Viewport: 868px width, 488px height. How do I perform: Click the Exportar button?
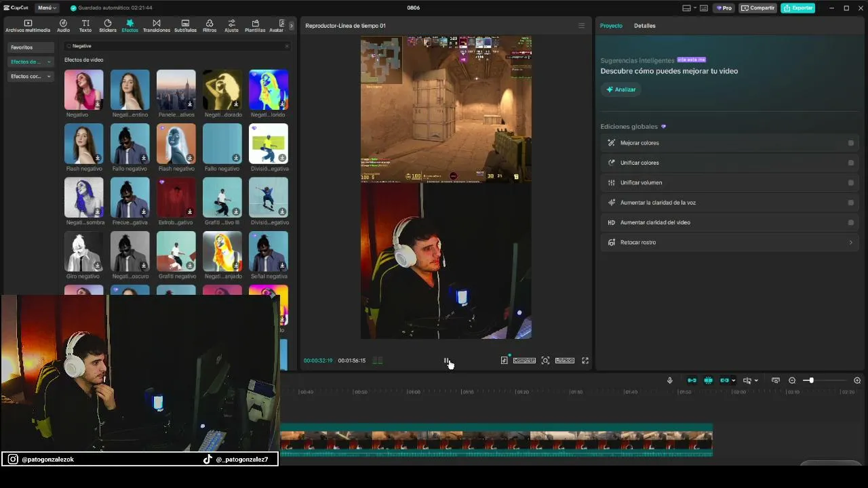[x=797, y=8]
